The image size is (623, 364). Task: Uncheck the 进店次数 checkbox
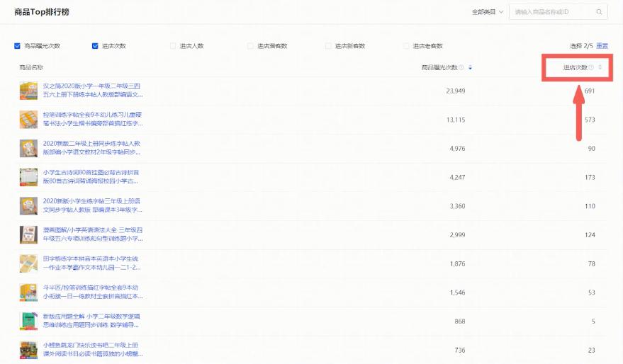[x=95, y=46]
